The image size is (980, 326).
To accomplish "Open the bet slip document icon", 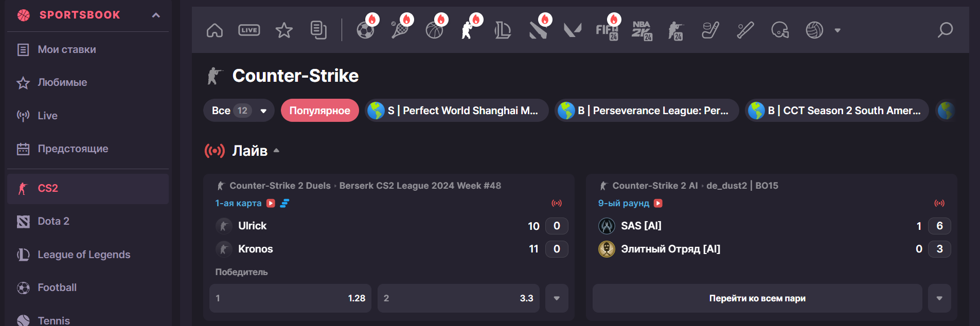I will (x=318, y=30).
